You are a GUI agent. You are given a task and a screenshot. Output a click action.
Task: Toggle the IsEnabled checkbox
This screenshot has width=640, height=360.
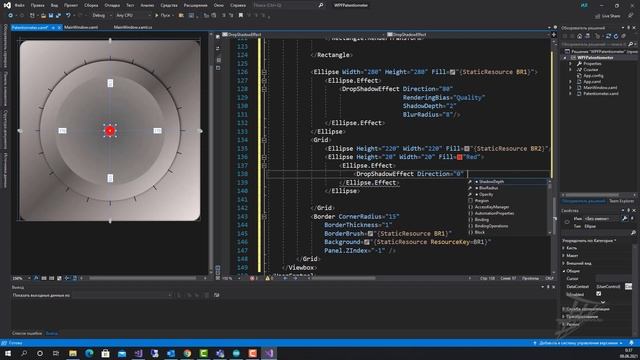(598, 294)
